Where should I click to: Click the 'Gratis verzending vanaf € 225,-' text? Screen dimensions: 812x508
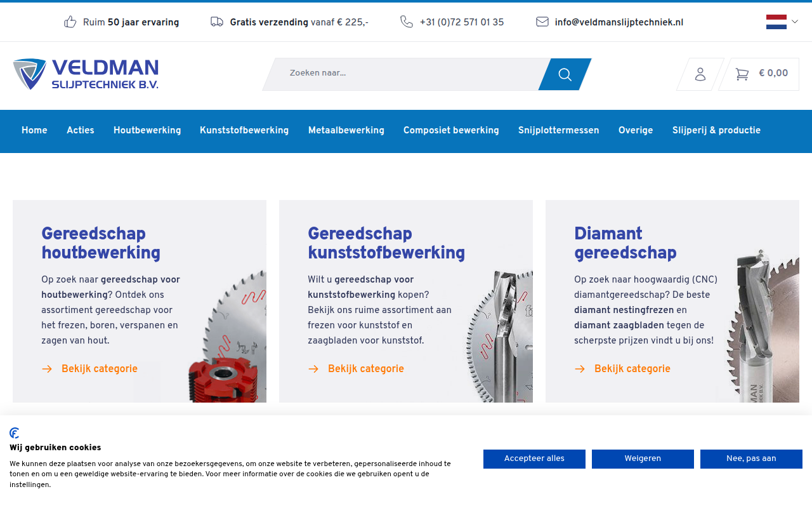pyautogui.click(x=299, y=23)
